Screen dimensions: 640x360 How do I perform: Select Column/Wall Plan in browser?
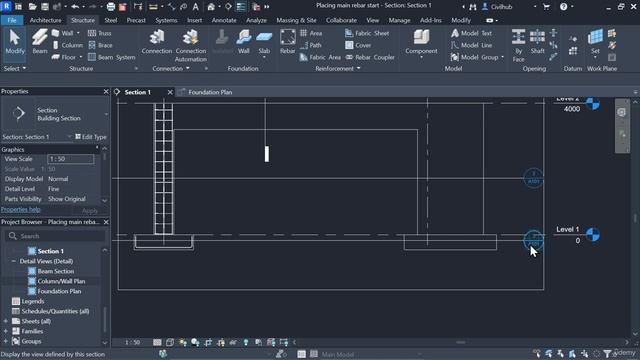click(x=61, y=281)
